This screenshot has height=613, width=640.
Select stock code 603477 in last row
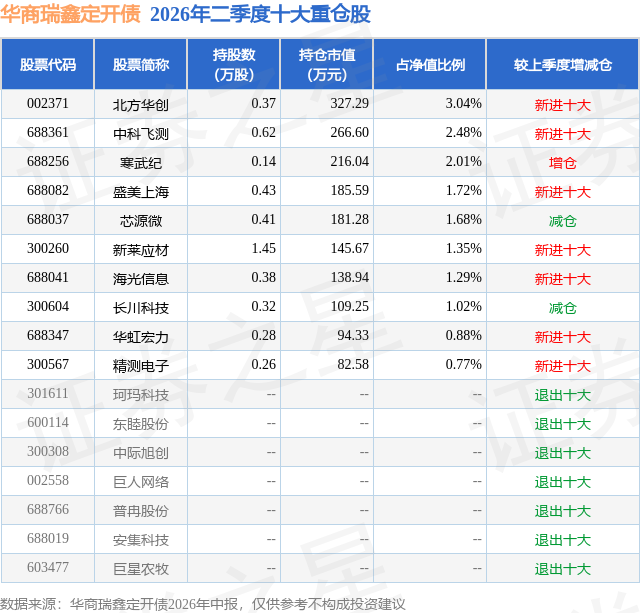(48, 567)
